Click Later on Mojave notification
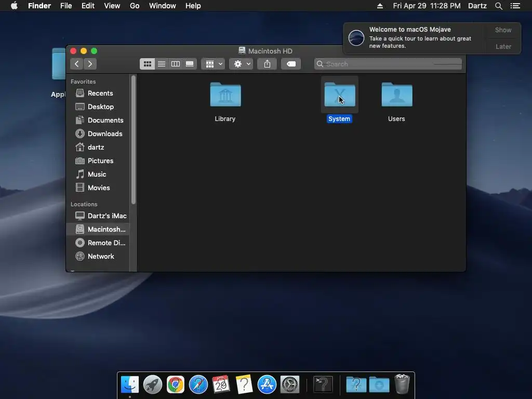This screenshot has height=399, width=532. click(x=503, y=46)
